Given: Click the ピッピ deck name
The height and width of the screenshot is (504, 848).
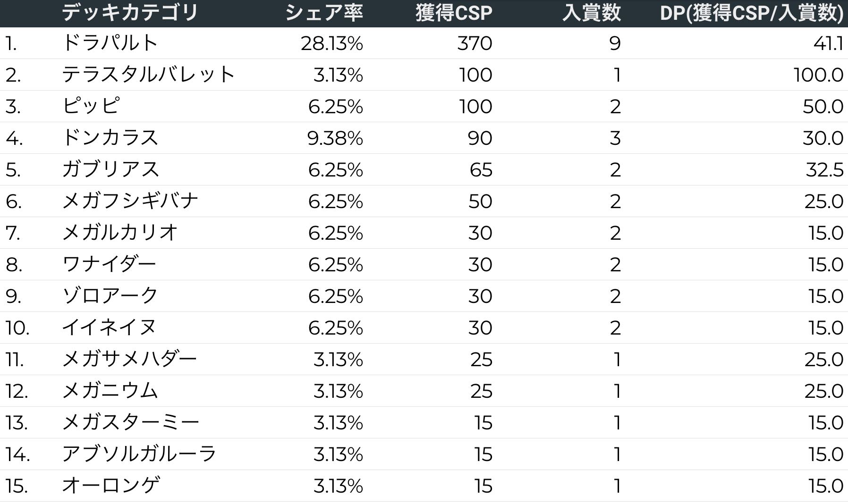Looking at the screenshot, I should click(91, 106).
